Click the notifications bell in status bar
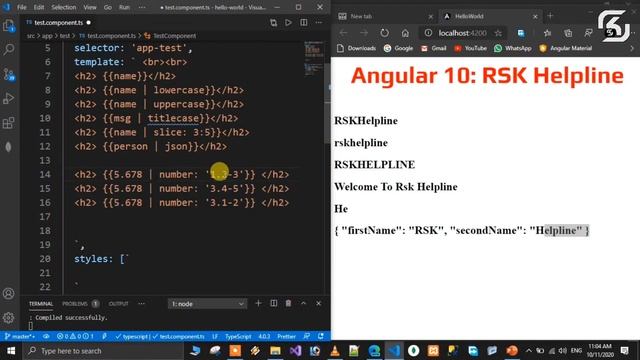This screenshot has width=640, height=360. point(321,336)
